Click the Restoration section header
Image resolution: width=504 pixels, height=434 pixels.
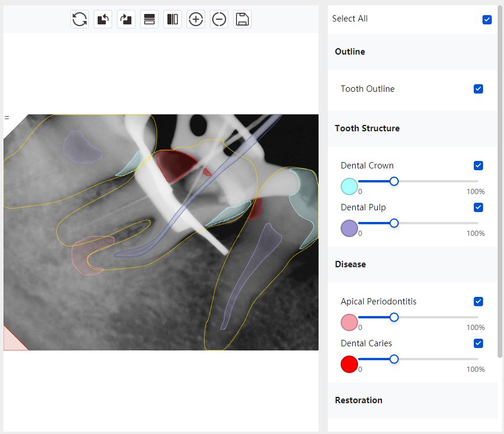(359, 400)
